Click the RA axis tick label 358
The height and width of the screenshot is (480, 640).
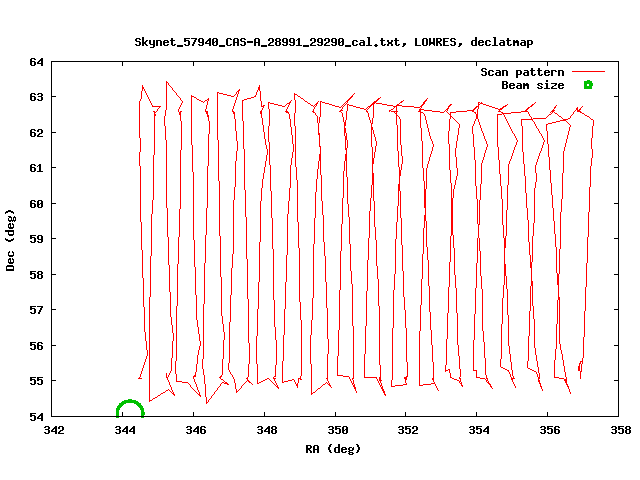point(621,430)
